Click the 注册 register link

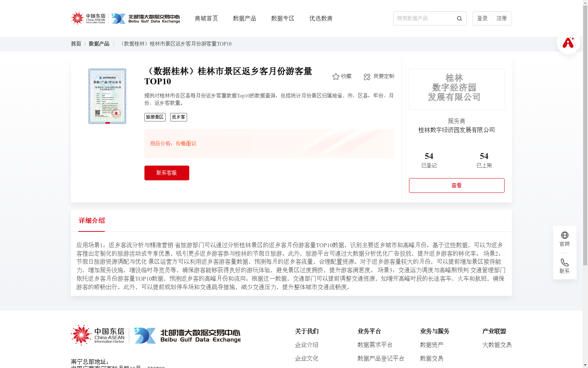pos(502,18)
